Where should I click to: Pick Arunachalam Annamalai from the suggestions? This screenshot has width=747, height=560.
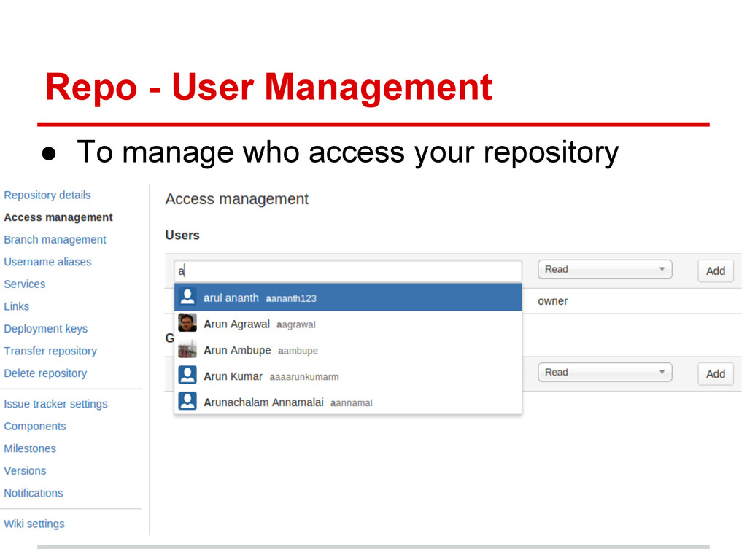[x=348, y=402]
